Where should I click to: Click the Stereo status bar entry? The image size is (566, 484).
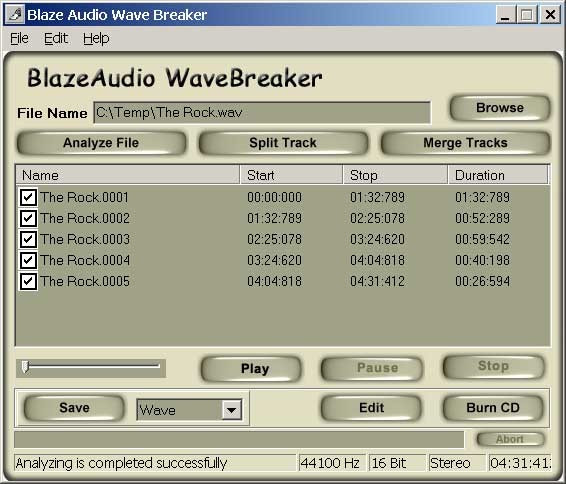(x=457, y=463)
